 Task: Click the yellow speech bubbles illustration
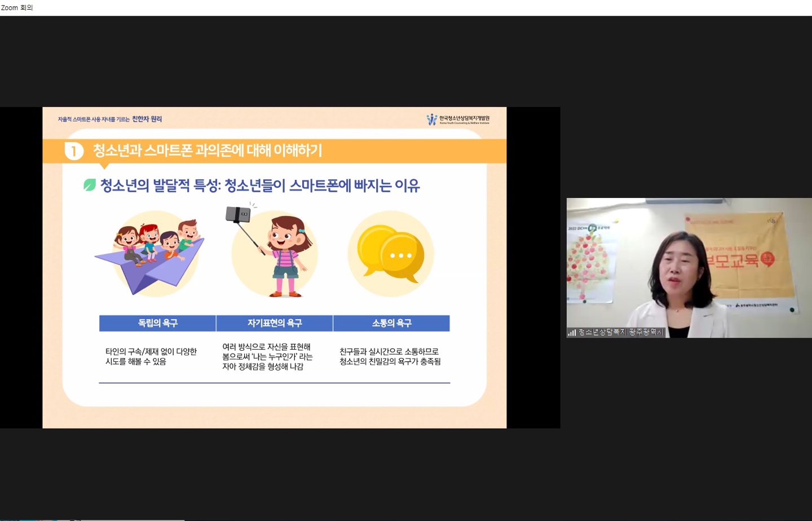pyautogui.click(x=391, y=254)
